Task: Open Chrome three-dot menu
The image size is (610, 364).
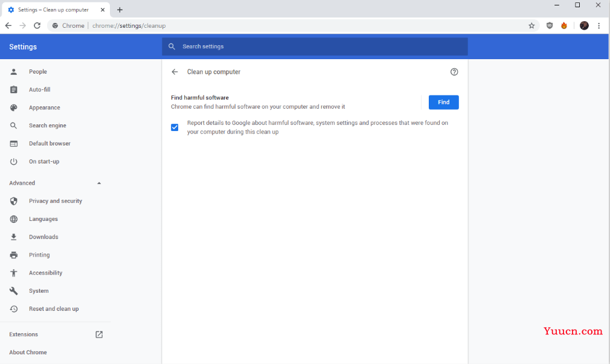Action: pyautogui.click(x=599, y=26)
